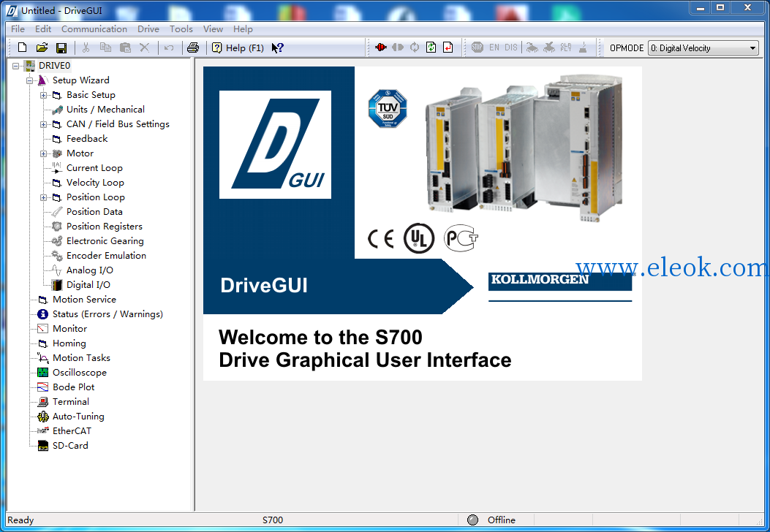
Task: Click the CLR FLT clear fault icon
Action: coord(566,47)
